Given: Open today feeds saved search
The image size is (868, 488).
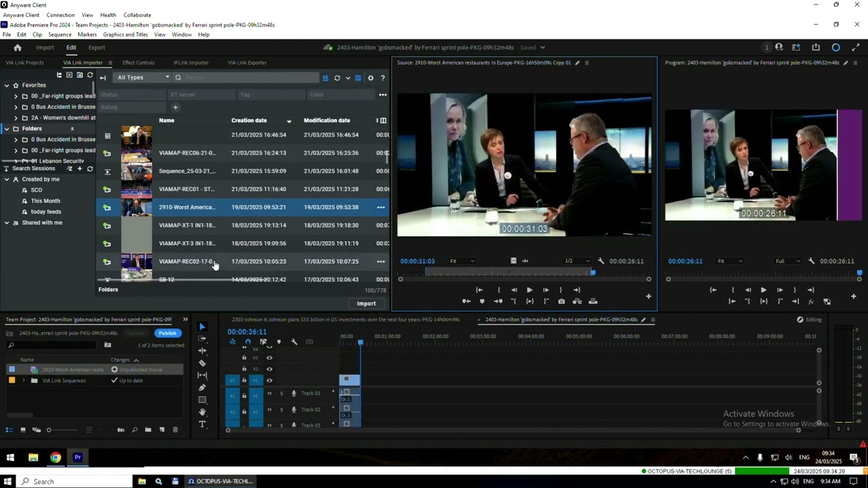Looking at the screenshot, I should 45,212.
